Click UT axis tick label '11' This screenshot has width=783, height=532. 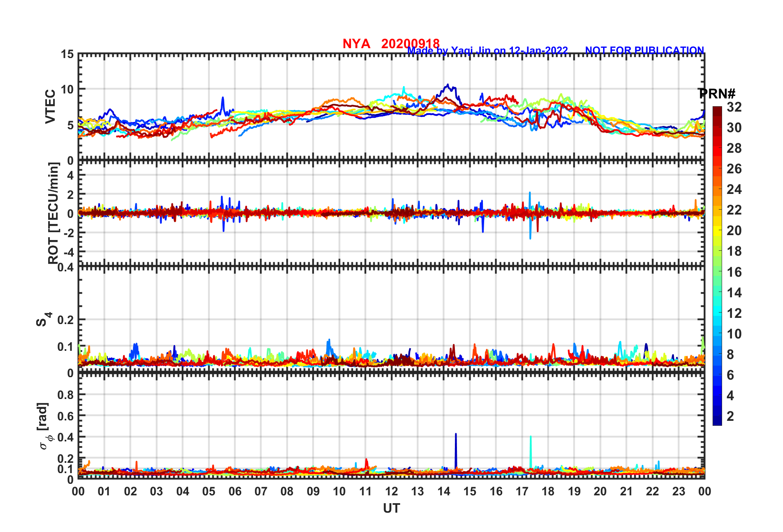point(366,491)
